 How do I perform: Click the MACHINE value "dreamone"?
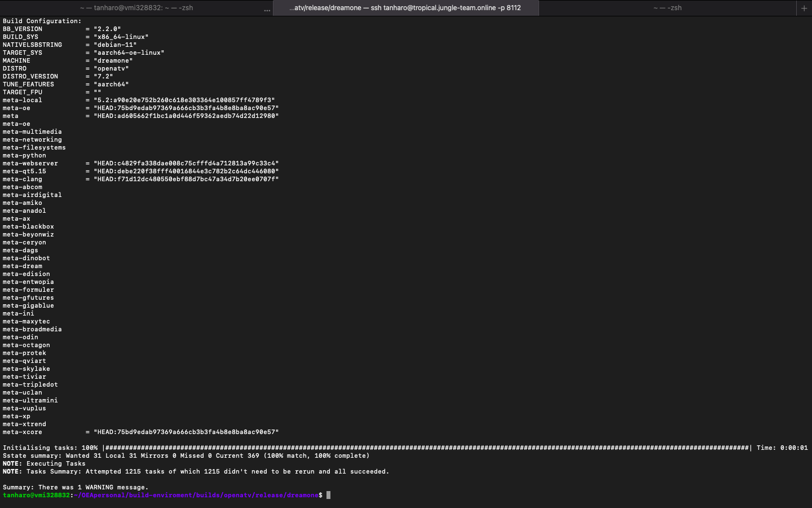tap(113, 60)
